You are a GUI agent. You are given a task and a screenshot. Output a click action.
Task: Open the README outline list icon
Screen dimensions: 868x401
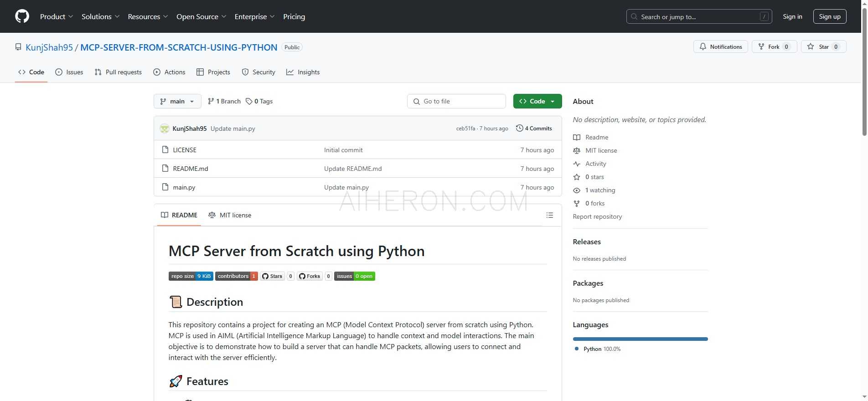550,215
